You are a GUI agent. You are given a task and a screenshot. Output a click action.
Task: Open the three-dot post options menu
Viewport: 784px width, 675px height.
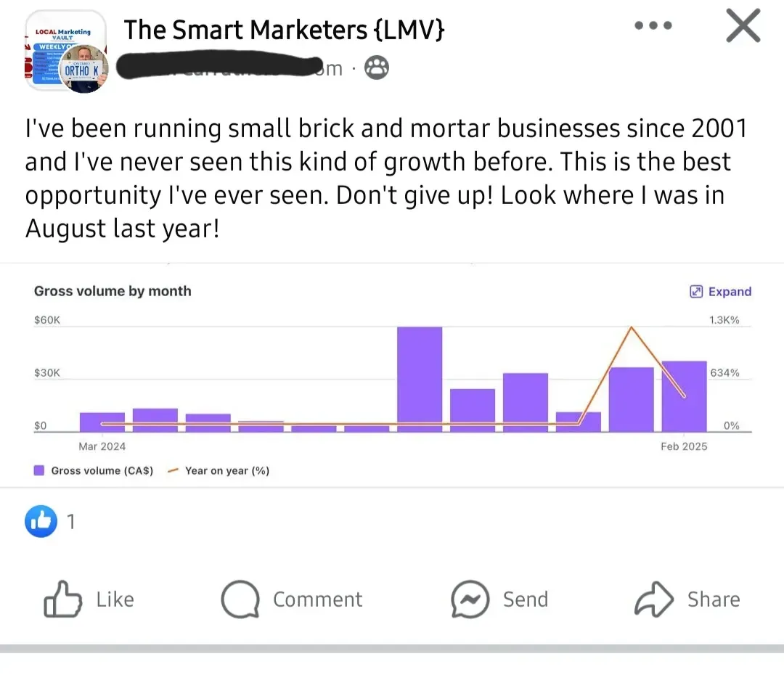pos(653,26)
